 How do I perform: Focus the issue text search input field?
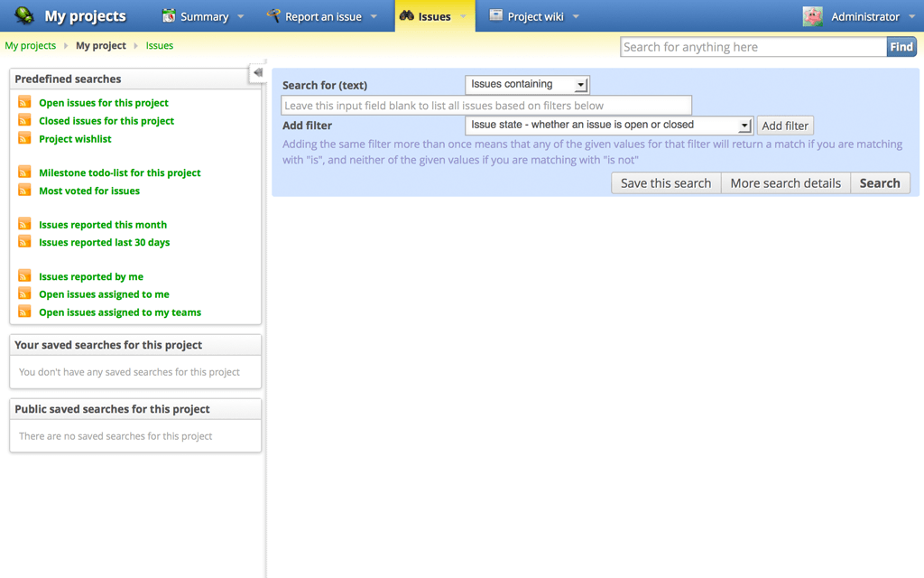pos(486,106)
